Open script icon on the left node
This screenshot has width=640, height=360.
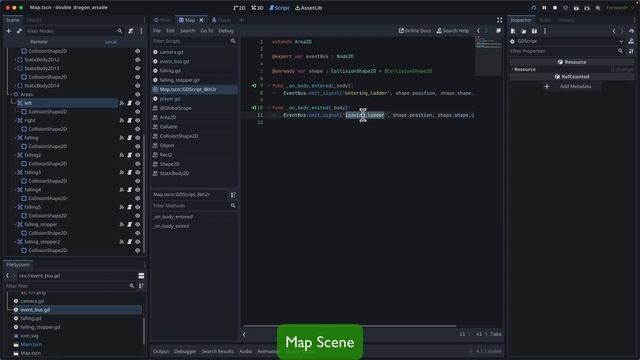129,103
